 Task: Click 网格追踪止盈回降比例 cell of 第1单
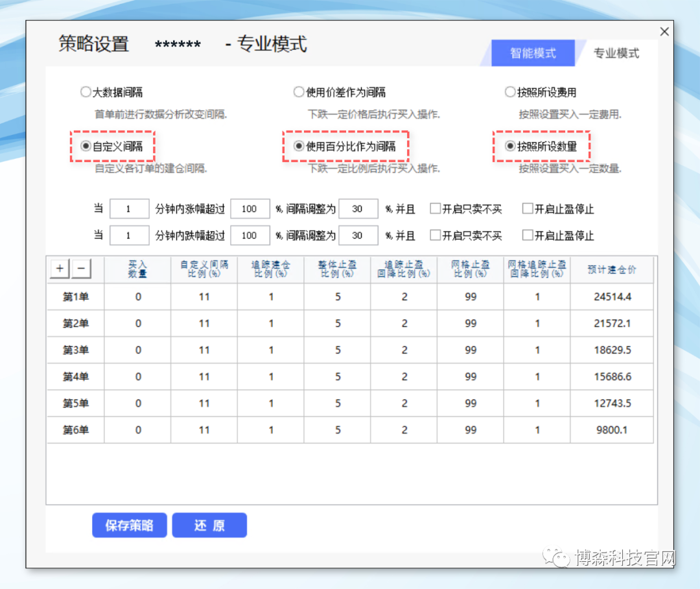tap(537, 296)
